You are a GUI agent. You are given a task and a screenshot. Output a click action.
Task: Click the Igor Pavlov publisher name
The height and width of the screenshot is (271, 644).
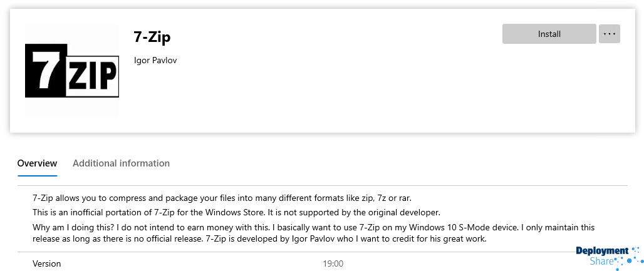[155, 60]
